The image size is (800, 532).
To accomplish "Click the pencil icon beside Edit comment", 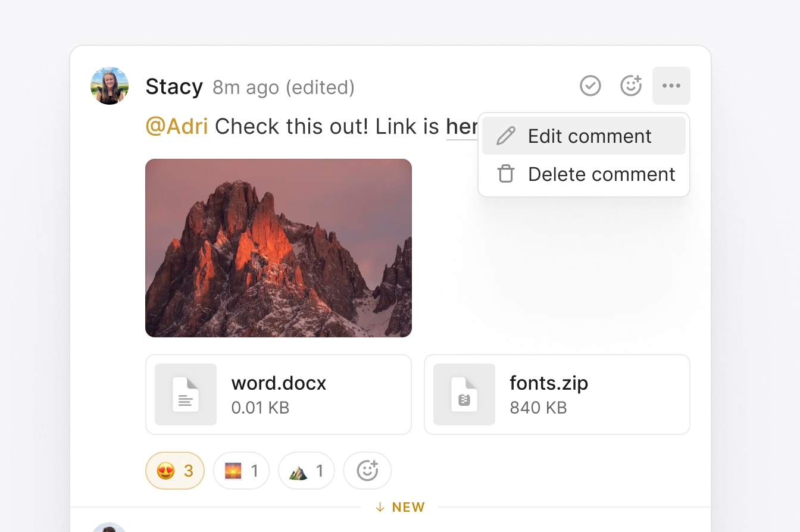I will coord(505,136).
